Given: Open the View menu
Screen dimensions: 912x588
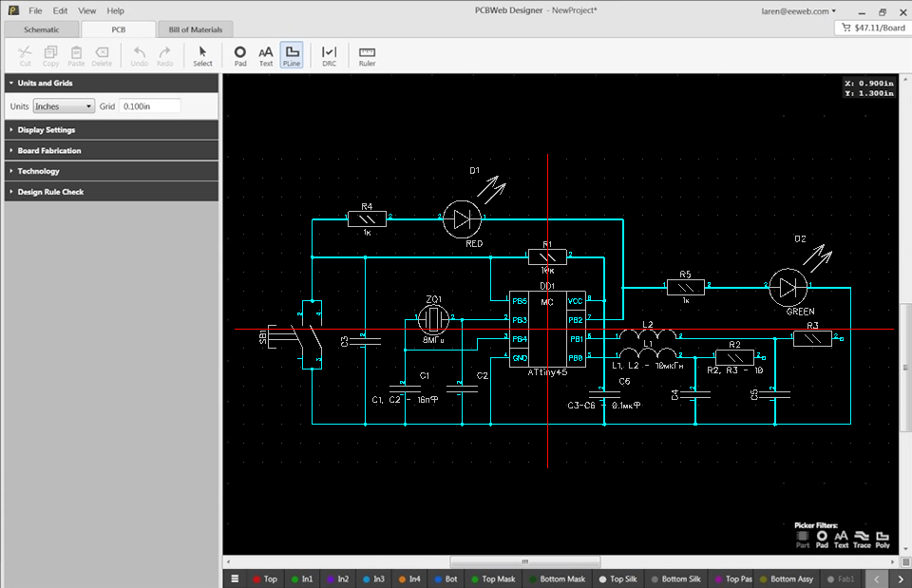Looking at the screenshot, I should click(x=86, y=10).
